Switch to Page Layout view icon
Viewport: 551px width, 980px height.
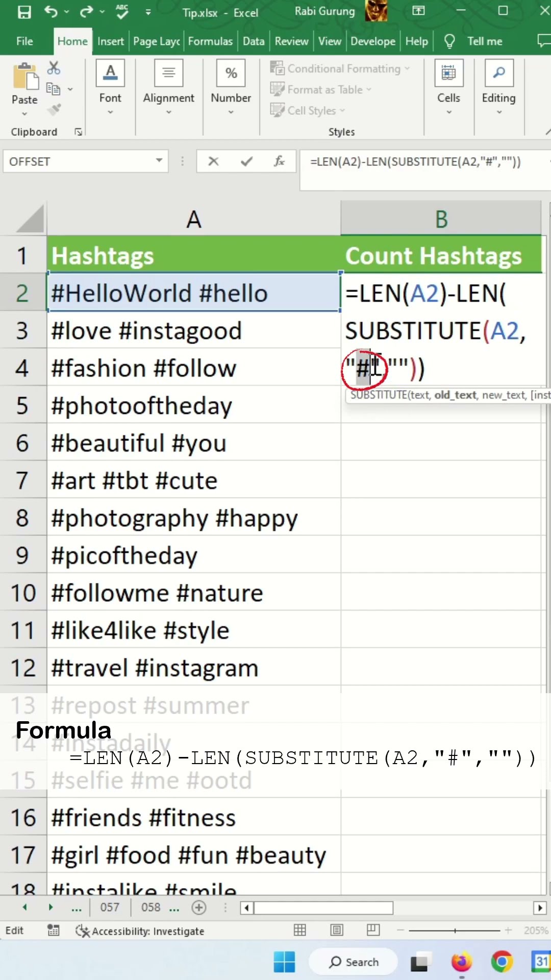pos(337,930)
